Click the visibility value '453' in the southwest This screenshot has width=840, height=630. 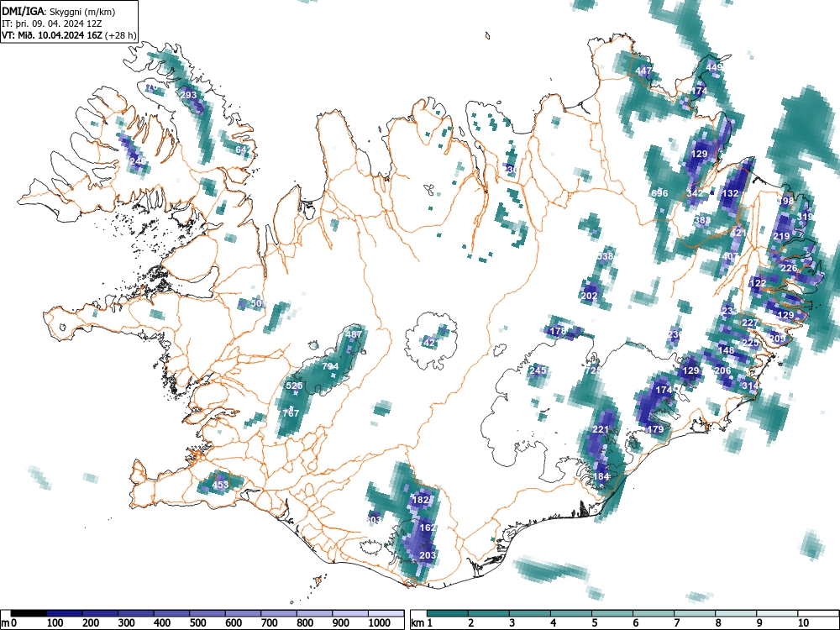coord(220,485)
